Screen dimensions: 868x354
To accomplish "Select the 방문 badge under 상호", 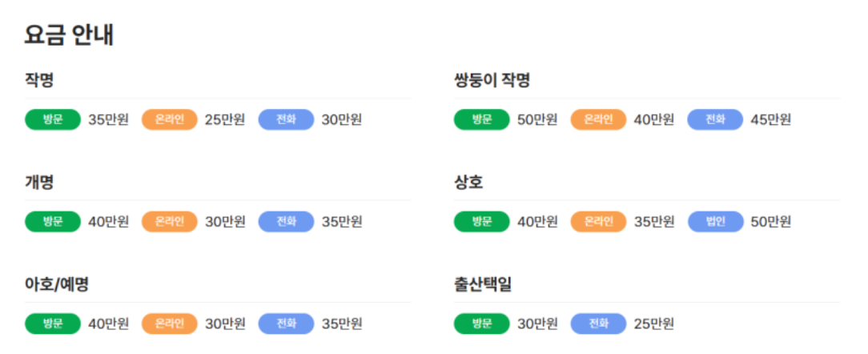I will click(481, 222).
